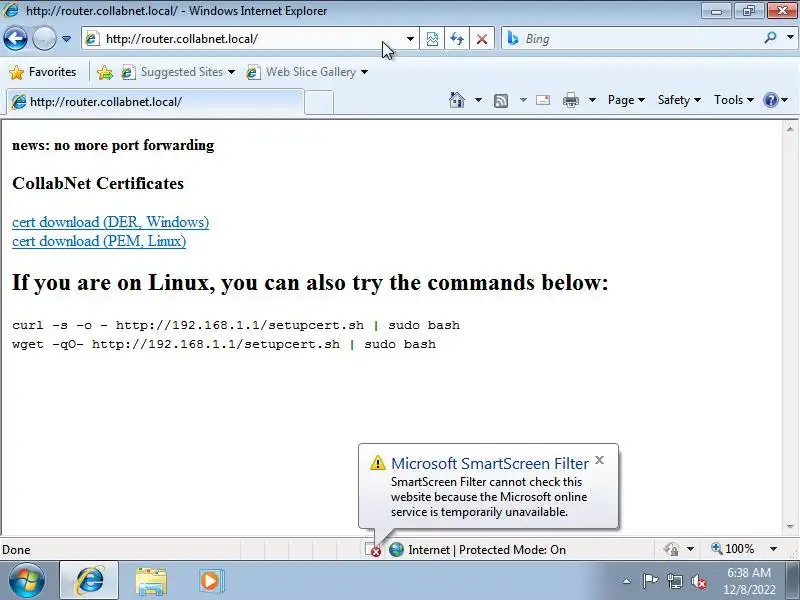Select the router.collabnet.local tab
The image size is (800, 600).
click(x=155, y=102)
